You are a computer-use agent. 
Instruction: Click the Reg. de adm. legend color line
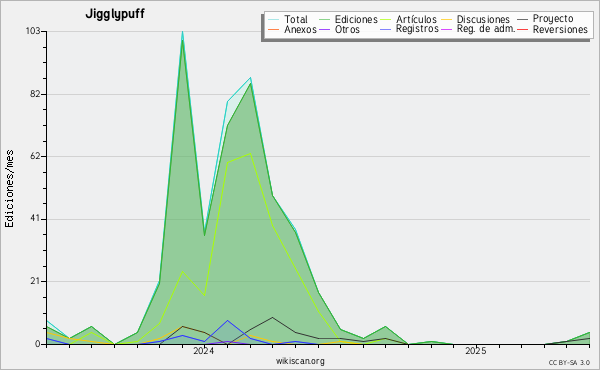447,29
